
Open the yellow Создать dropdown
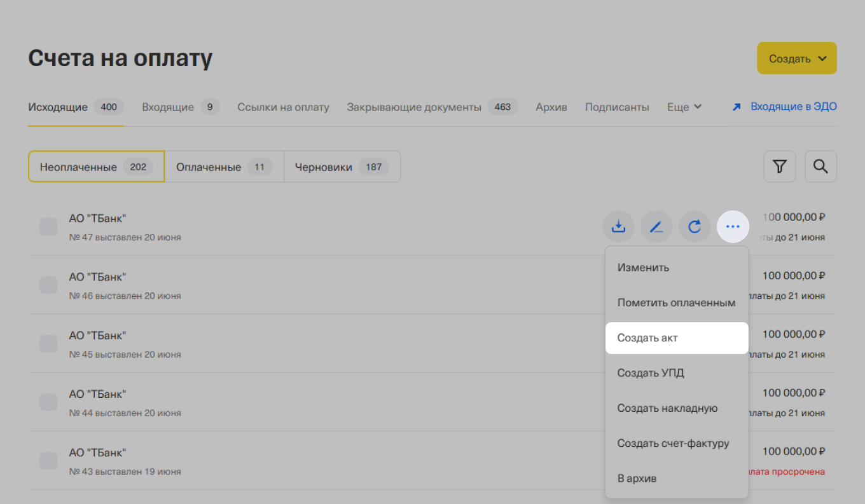pos(796,58)
